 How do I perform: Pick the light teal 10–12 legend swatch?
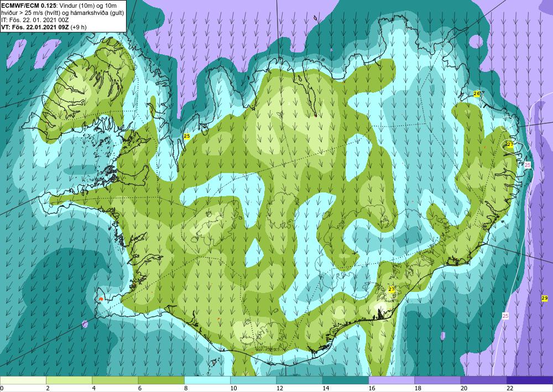(x=253, y=380)
